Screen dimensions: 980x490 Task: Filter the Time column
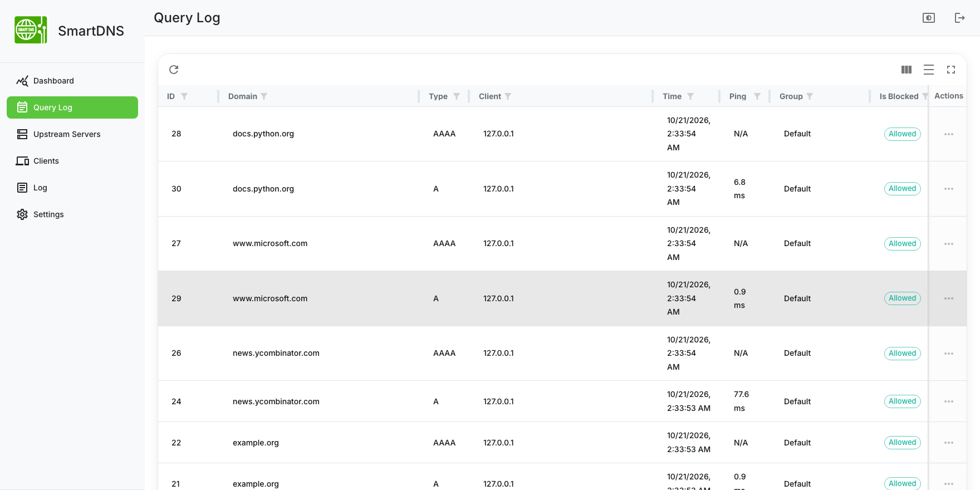[690, 96]
